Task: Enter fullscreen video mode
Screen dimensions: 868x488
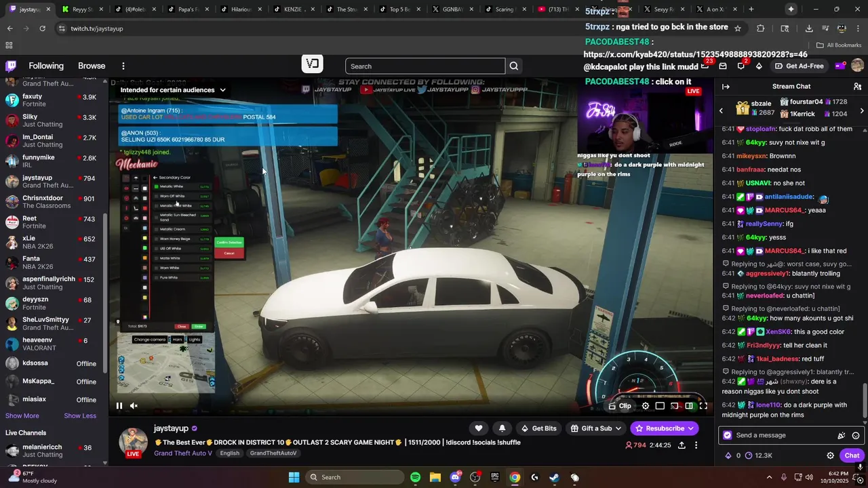Action: click(703, 406)
